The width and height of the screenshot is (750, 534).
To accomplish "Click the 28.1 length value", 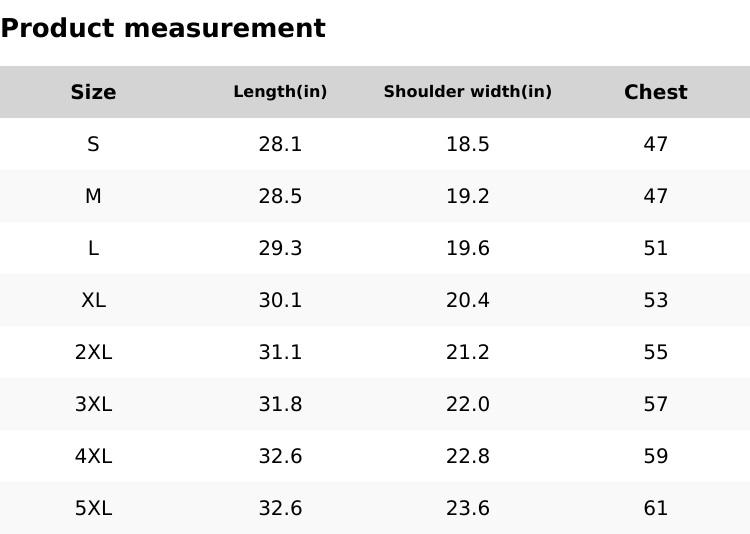I will (x=280, y=144).
